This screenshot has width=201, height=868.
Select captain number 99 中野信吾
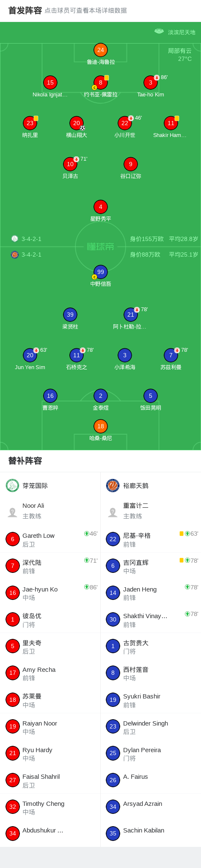coord(100,272)
